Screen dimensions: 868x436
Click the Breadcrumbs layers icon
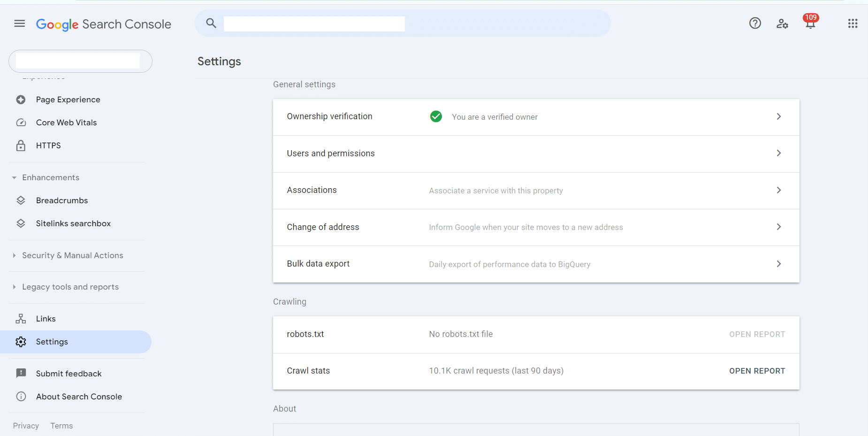(x=21, y=200)
